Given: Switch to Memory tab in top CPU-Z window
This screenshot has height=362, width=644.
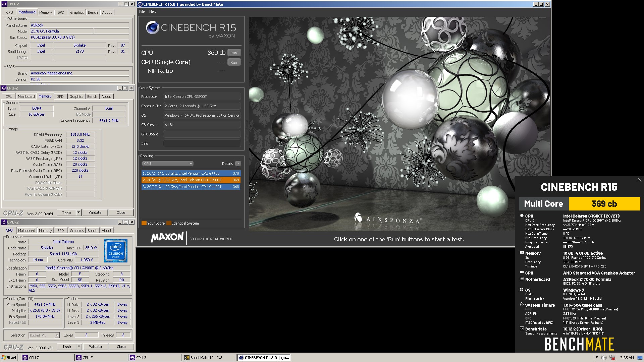Looking at the screenshot, I should 46,12.
